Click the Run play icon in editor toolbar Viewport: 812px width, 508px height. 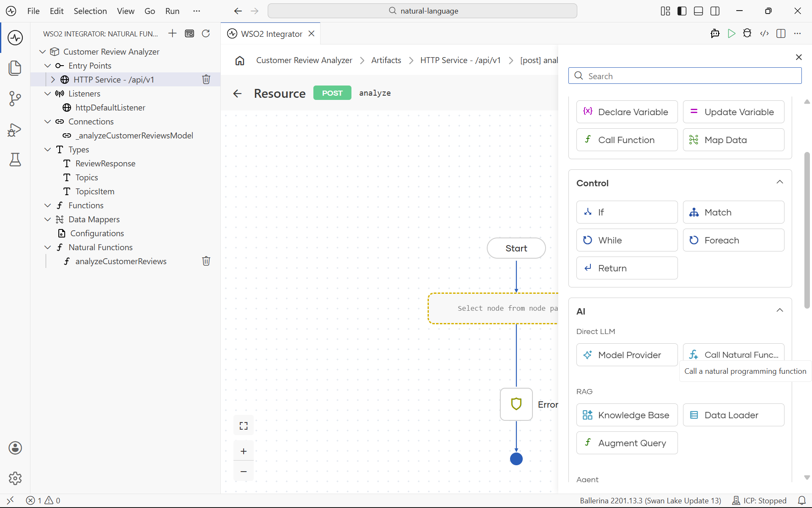[x=731, y=33]
